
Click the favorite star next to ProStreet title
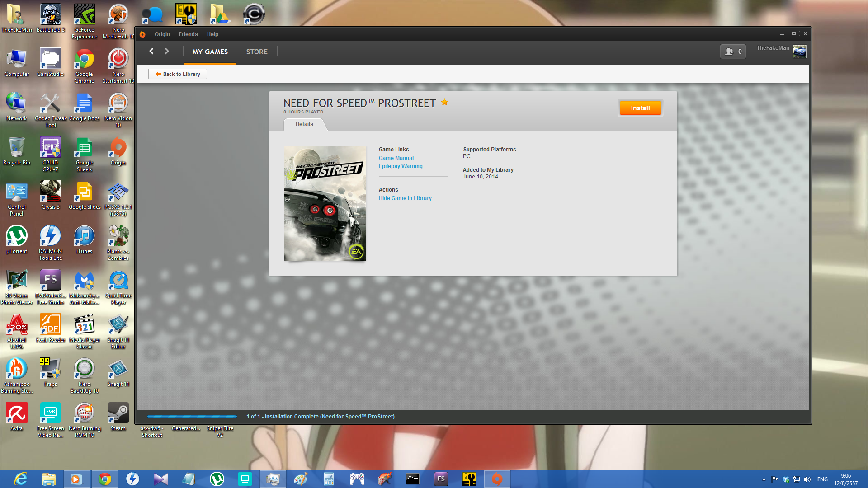pyautogui.click(x=444, y=102)
